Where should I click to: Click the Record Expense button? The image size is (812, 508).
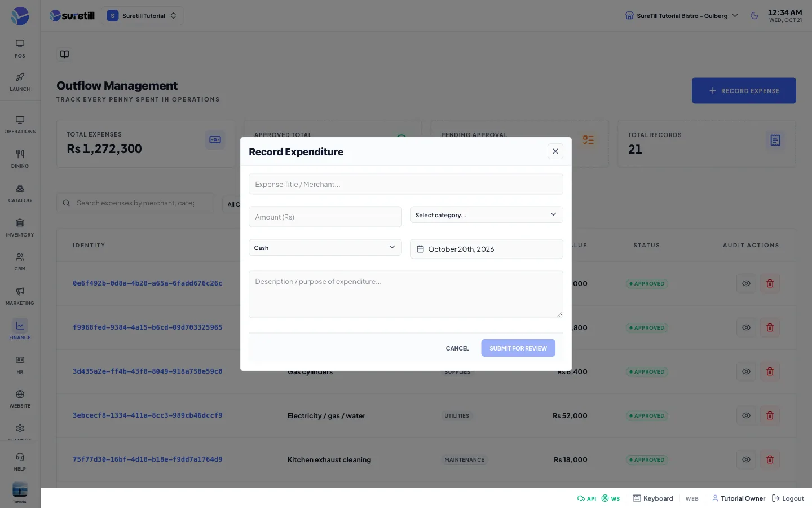[744, 90]
